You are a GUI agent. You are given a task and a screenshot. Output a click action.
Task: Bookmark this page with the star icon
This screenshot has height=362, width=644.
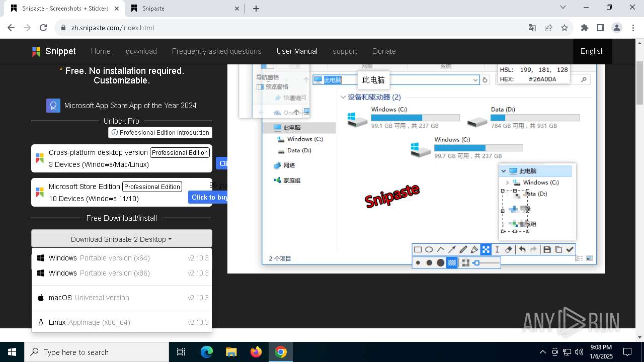[565, 28]
